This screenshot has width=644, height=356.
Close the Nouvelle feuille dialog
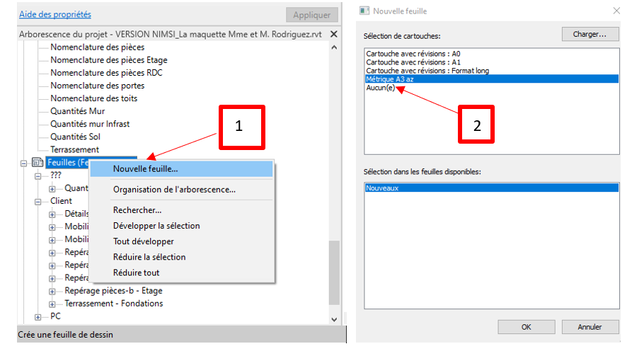616,11
